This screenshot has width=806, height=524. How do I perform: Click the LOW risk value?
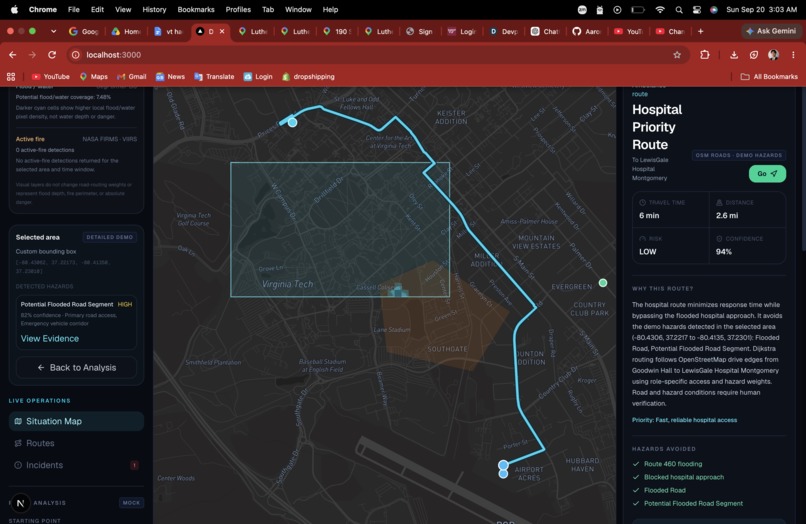(648, 251)
